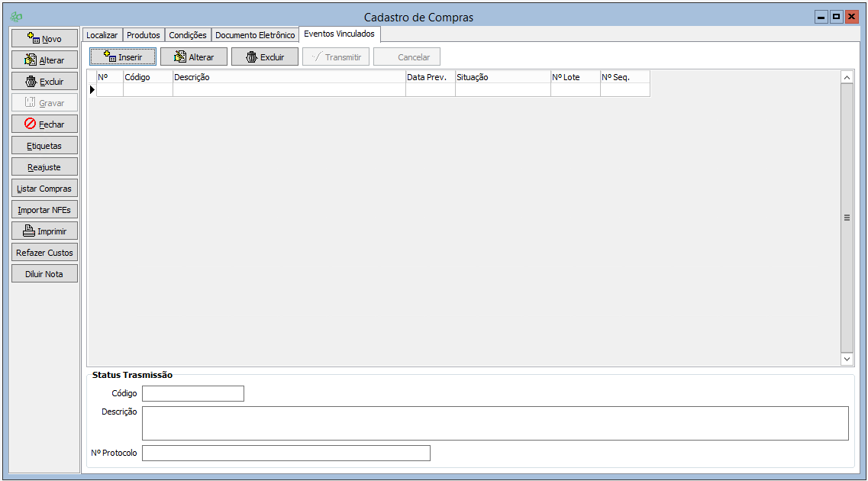
Task: Open the Produtos tab
Action: (x=144, y=35)
